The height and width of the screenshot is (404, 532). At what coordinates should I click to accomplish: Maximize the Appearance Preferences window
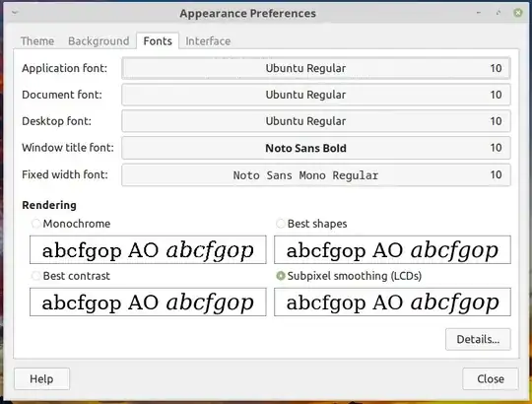click(x=499, y=13)
